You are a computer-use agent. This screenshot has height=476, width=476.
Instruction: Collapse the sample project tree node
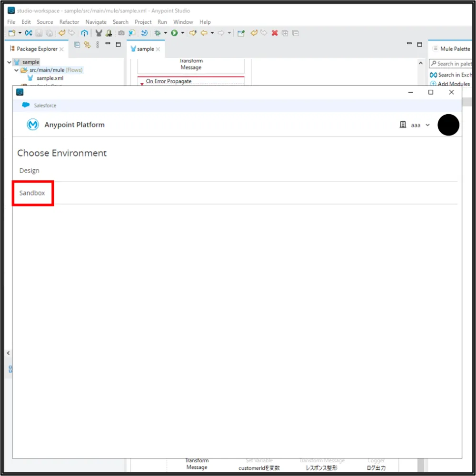click(x=10, y=62)
